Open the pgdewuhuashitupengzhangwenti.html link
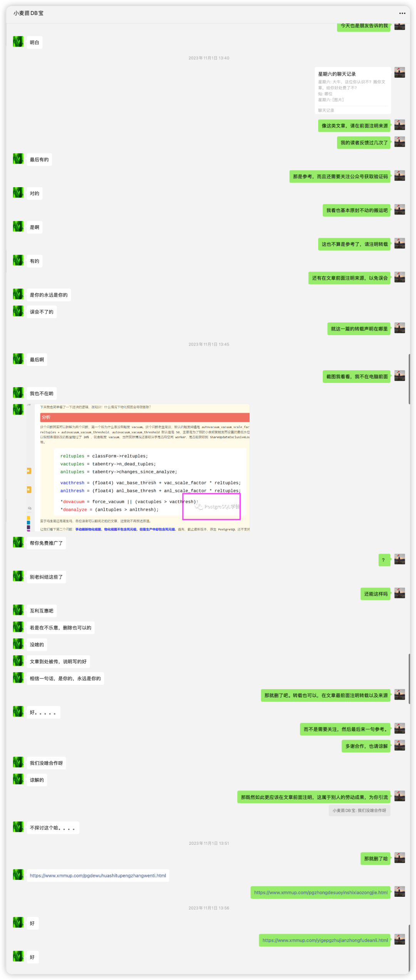This screenshot has height=980, width=416. point(98,876)
